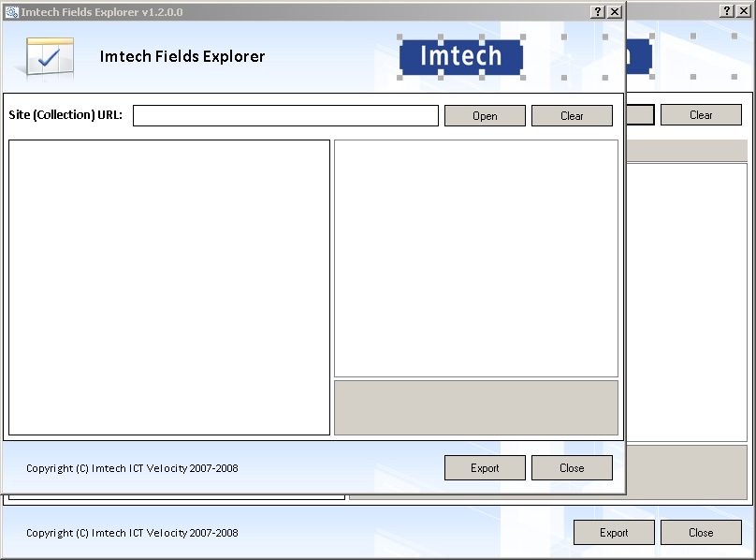Image resolution: width=756 pixels, height=560 pixels.
Task: Click Close button in the front window
Action: pos(572,468)
